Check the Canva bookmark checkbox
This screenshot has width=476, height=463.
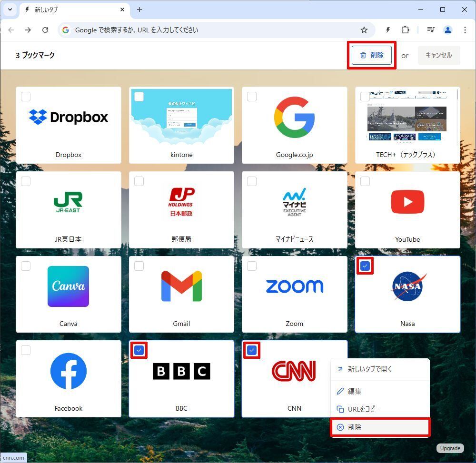(26, 266)
